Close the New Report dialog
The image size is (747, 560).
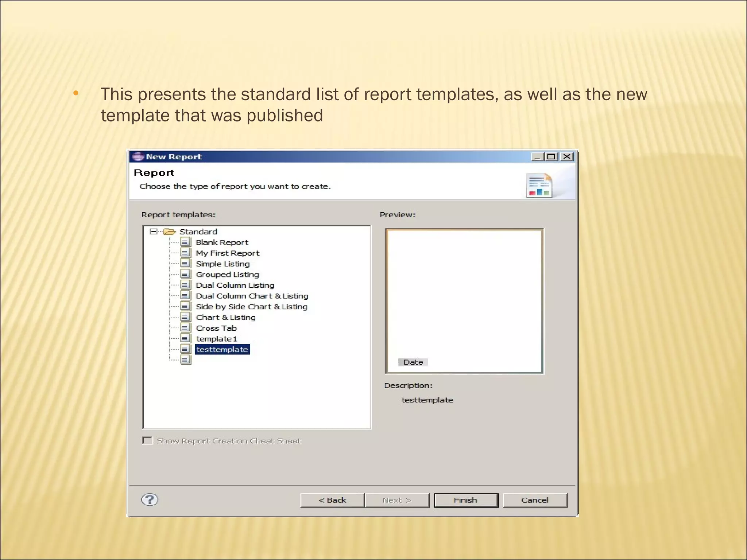pyautogui.click(x=566, y=157)
